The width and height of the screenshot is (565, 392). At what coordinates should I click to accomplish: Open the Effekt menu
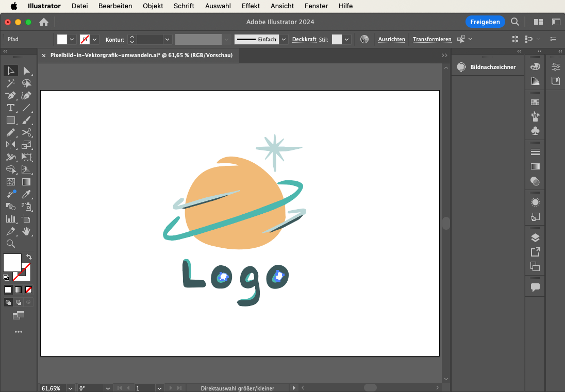pos(251,6)
